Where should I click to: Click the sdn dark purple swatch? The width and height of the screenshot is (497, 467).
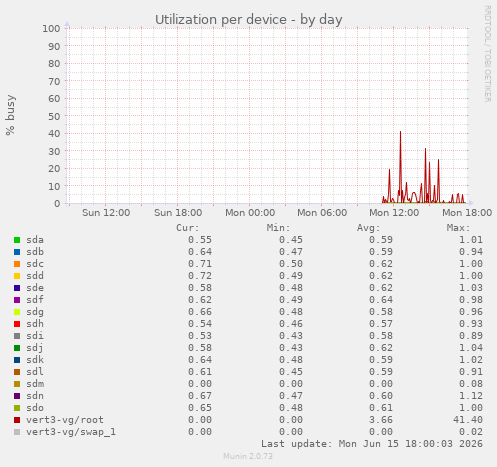(17, 396)
